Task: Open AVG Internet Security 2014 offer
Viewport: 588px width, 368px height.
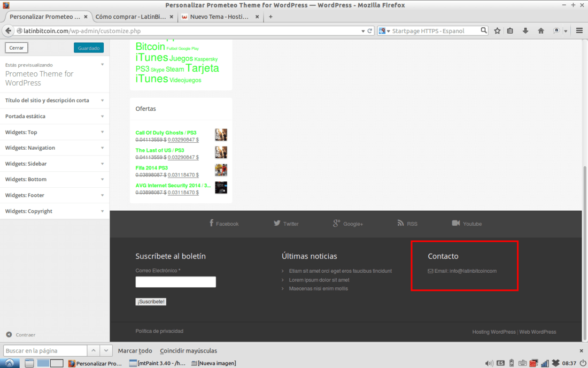Action: click(x=173, y=186)
